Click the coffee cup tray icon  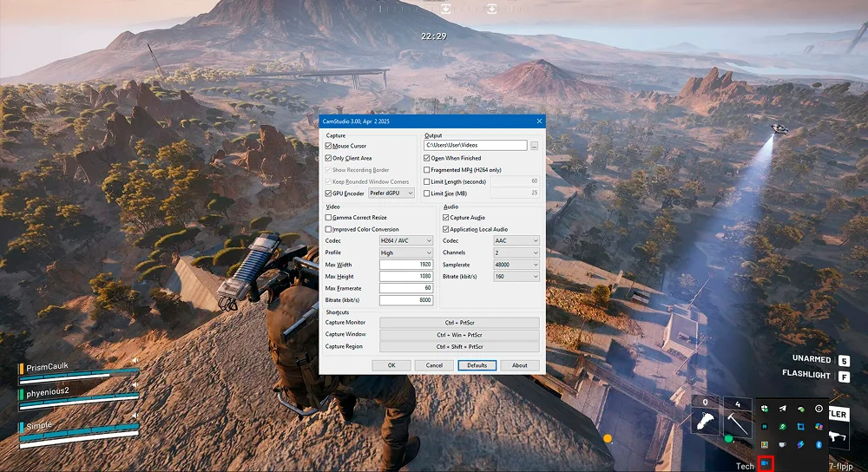pos(782,444)
